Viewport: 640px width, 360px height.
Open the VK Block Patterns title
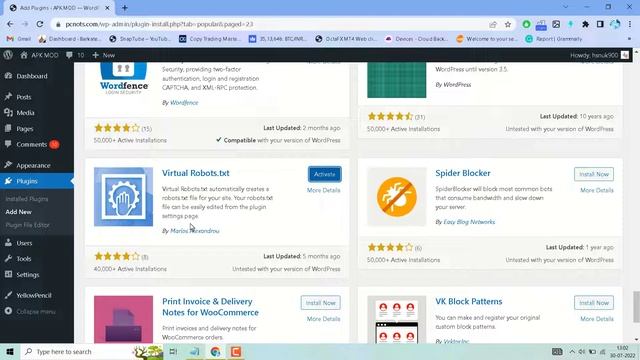click(469, 302)
